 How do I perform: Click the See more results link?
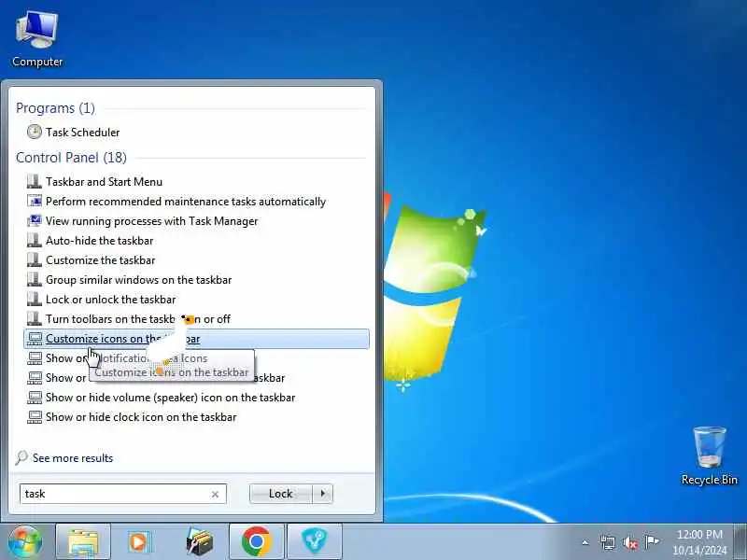[x=73, y=458]
